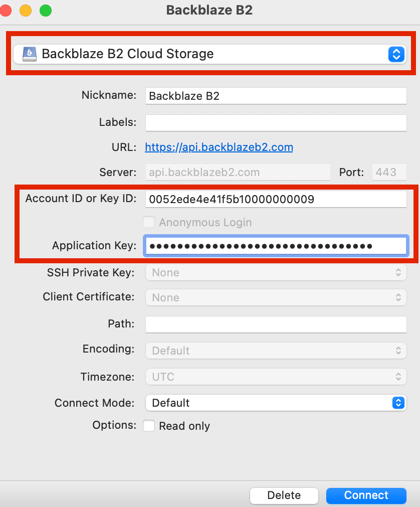Open the Client Certificate dropdown
This screenshot has height=507, width=420.
pyautogui.click(x=276, y=297)
